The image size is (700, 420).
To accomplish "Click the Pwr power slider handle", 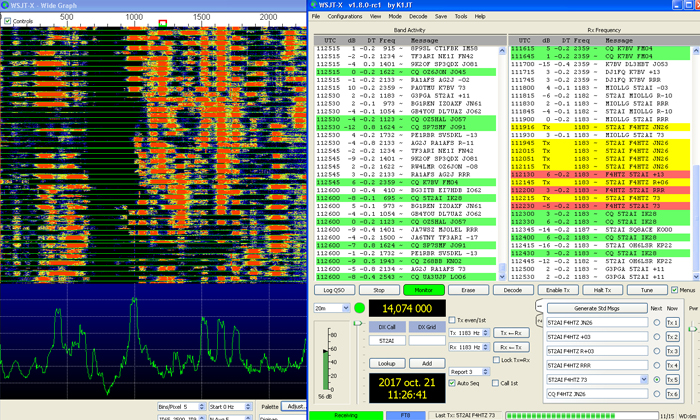I will 692,329.
